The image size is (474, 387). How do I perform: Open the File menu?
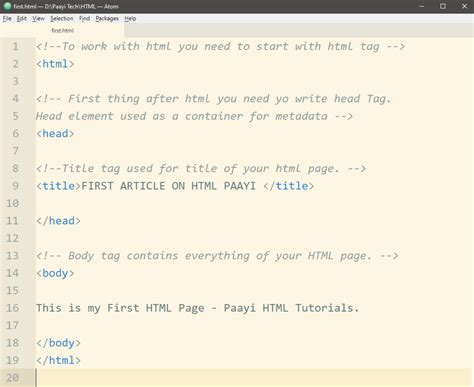coord(7,19)
